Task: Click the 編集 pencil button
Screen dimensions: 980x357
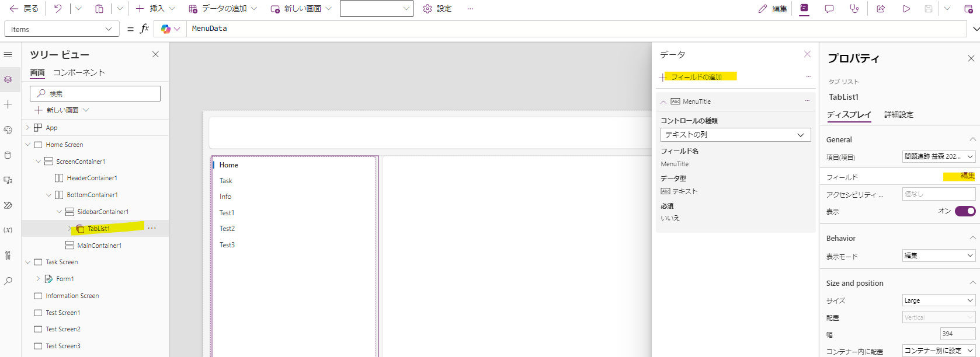Action: [x=772, y=9]
